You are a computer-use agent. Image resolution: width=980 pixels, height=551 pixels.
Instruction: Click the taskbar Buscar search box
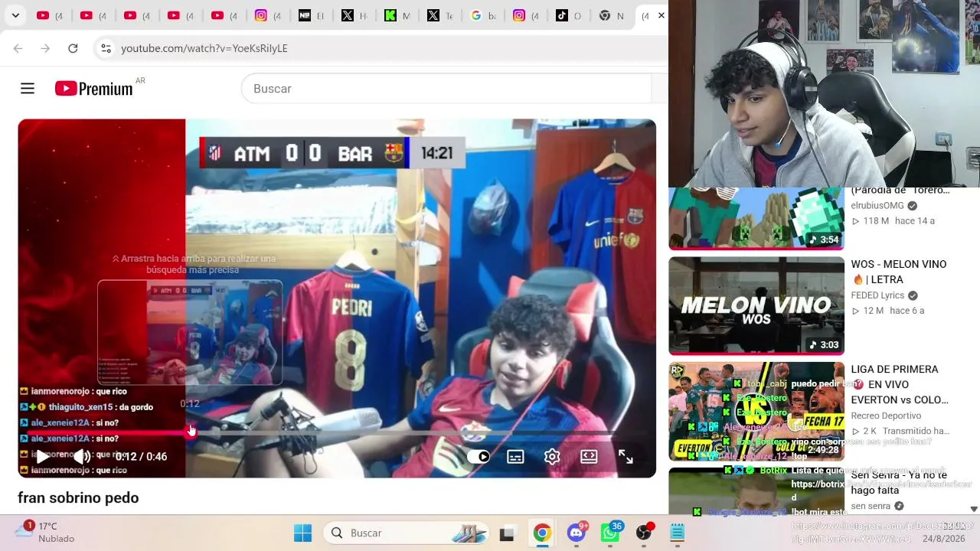406,533
